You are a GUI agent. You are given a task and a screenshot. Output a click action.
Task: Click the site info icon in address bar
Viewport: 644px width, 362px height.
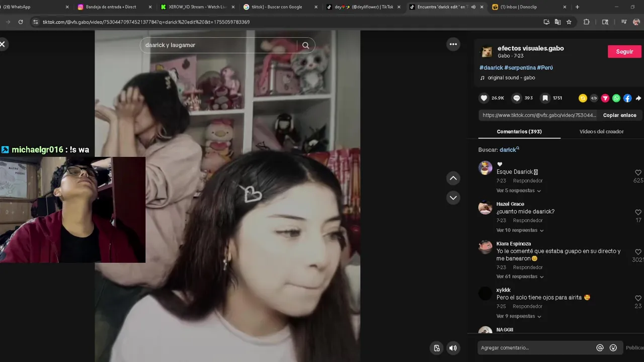tap(35, 22)
